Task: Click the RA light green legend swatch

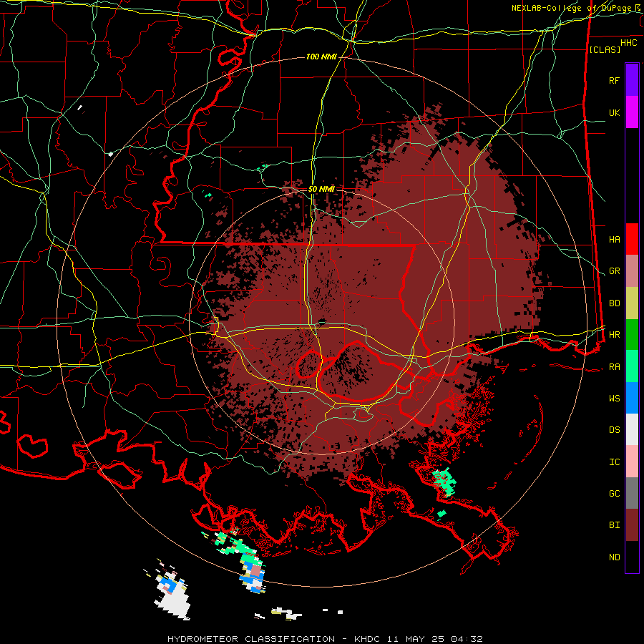Action: [632, 366]
